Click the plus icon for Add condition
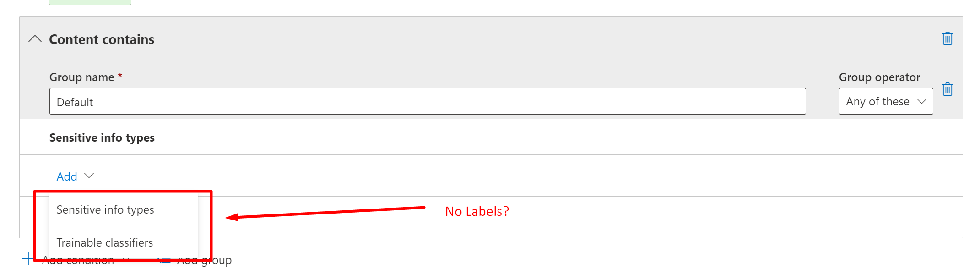This screenshot has width=980, height=280. [28, 259]
